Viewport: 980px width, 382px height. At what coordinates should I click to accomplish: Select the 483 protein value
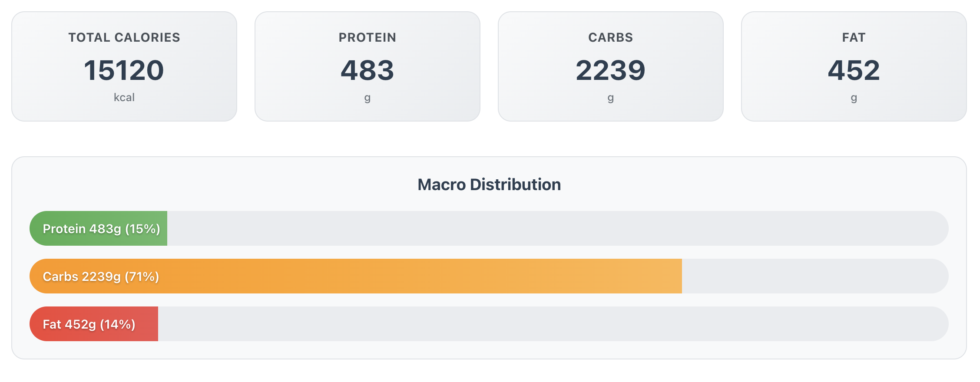(x=367, y=70)
